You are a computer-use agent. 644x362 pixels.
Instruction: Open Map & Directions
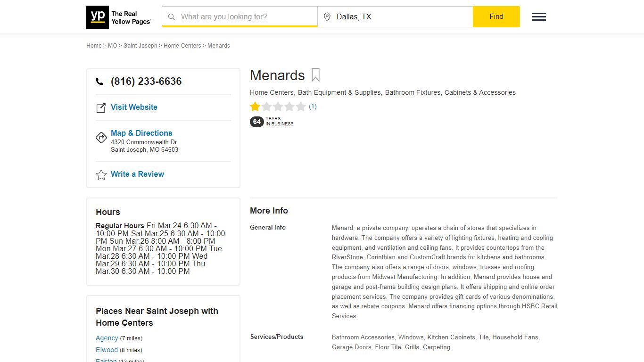click(x=141, y=133)
